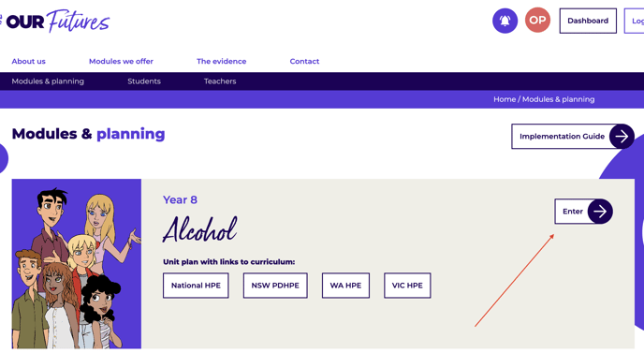The height and width of the screenshot is (353, 644).
Task: Switch to the Teachers tab
Action: pyautogui.click(x=220, y=81)
